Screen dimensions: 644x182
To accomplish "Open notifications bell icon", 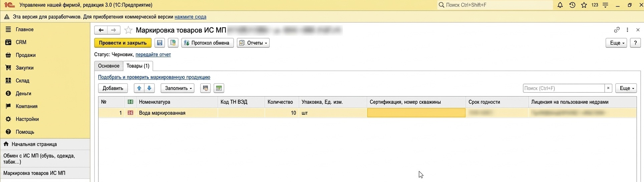I will (x=560, y=5).
